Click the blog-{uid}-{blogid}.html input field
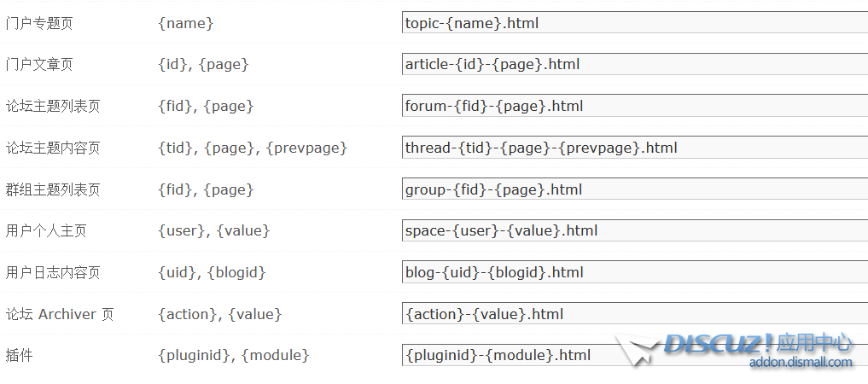Viewport: 868px width, 384px height. [x=635, y=272]
